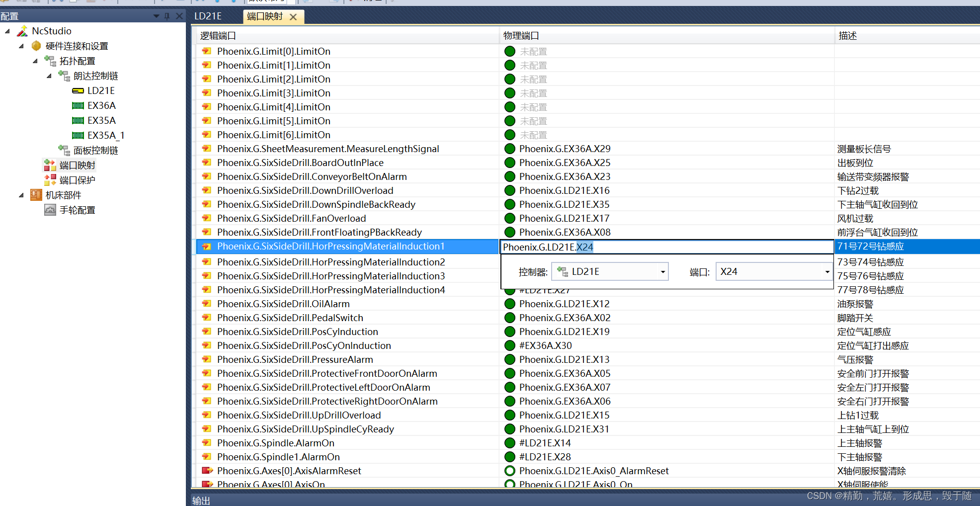Open the 控制器 LD21E dropdown
The width and height of the screenshot is (980, 506).
[662, 272]
